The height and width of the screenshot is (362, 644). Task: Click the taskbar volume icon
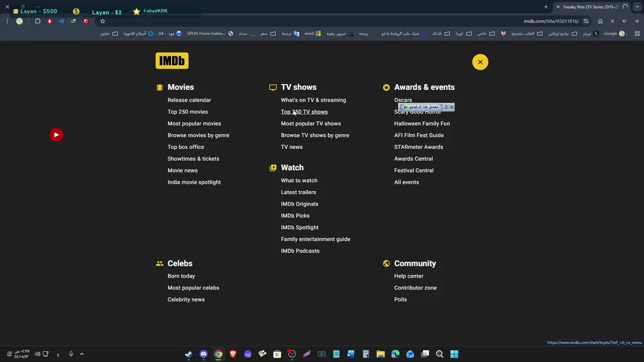coord(37,354)
